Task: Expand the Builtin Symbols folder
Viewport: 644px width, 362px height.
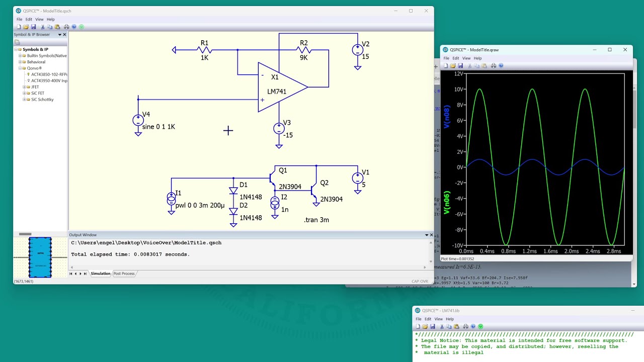Action: coord(20,56)
